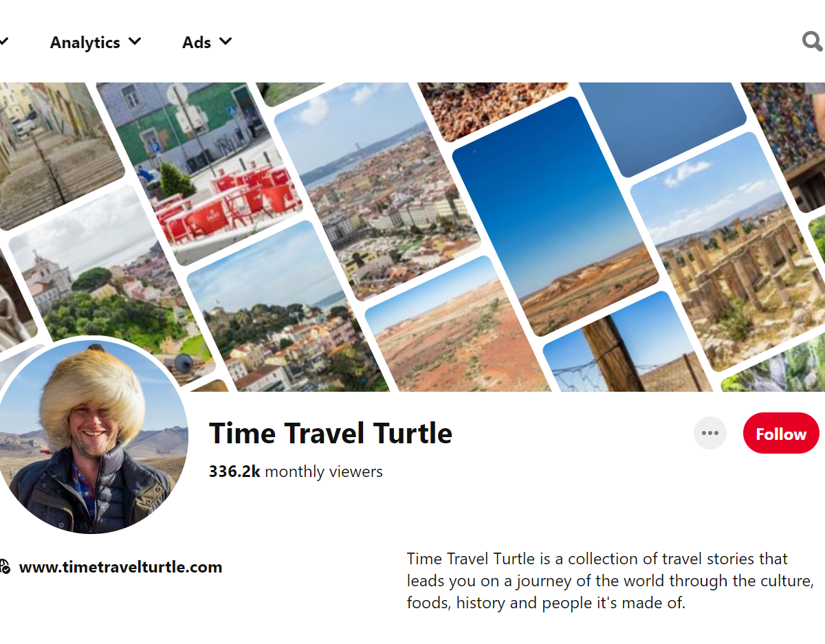Click the 336.2k monthly viewers text

(x=296, y=471)
